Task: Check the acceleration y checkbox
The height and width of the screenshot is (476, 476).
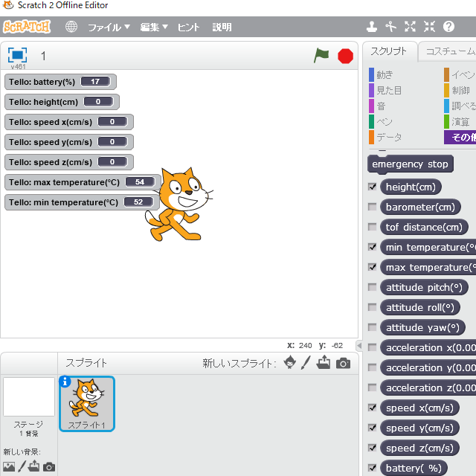Action: tap(372, 367)
